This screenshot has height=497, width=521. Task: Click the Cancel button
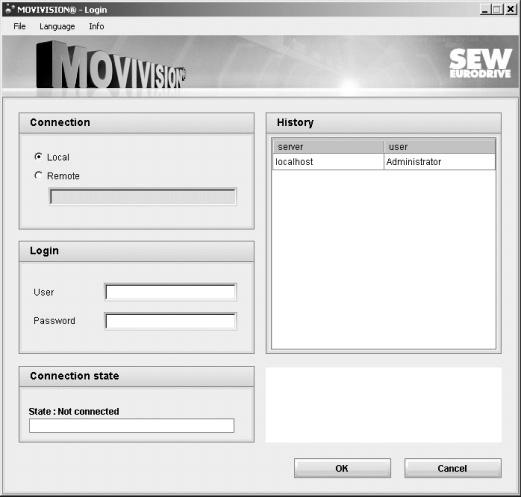[453, 468]
